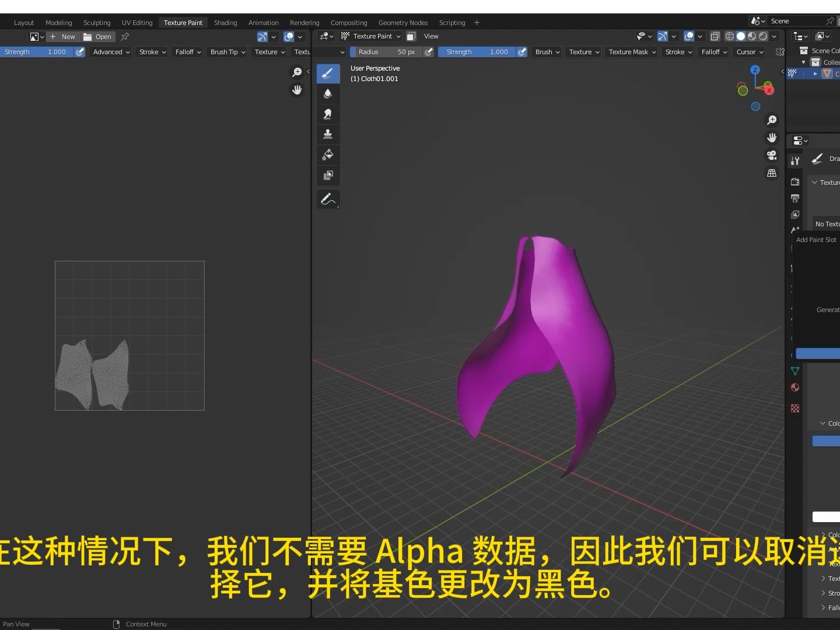Select the Smear tool
Screen dimensions: 840x630
[x=328, y=114]
